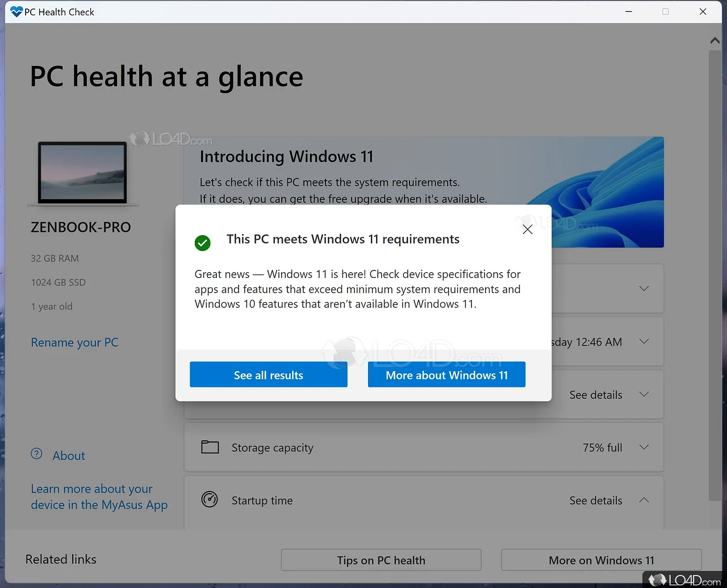Click the Related links label
727x588 pixels.
(61, 560)
